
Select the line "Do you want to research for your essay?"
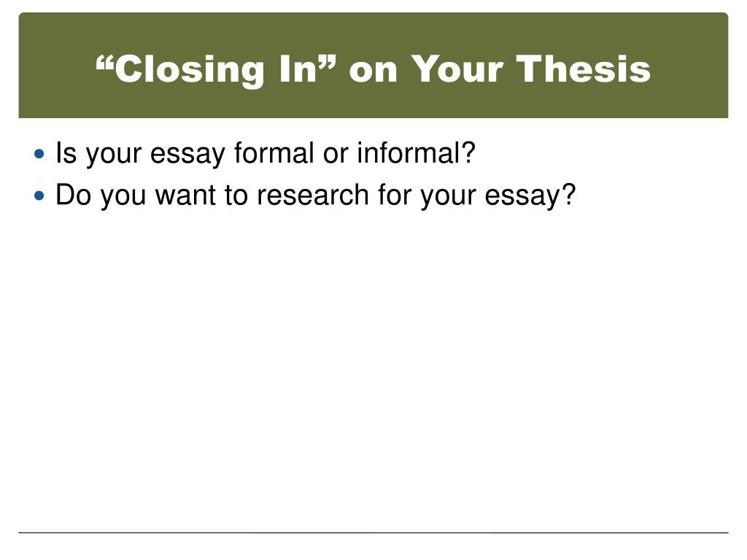click(x=316, y=195)
